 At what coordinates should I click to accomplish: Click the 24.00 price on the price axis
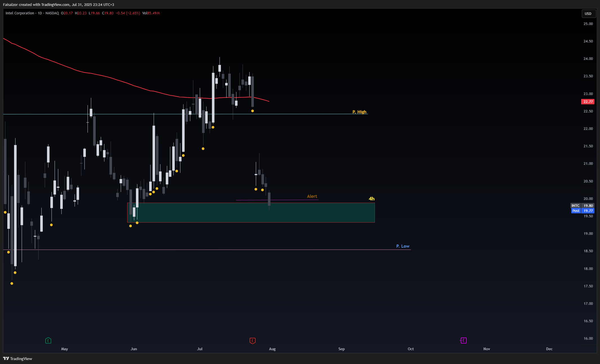(x=588, y=59)
